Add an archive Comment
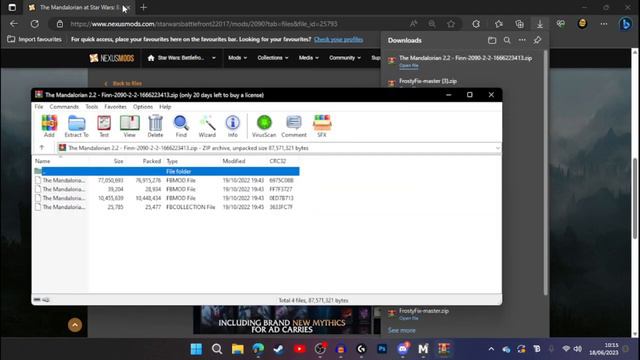Screen dimensions: 640x360 click(x=293, y=126)
